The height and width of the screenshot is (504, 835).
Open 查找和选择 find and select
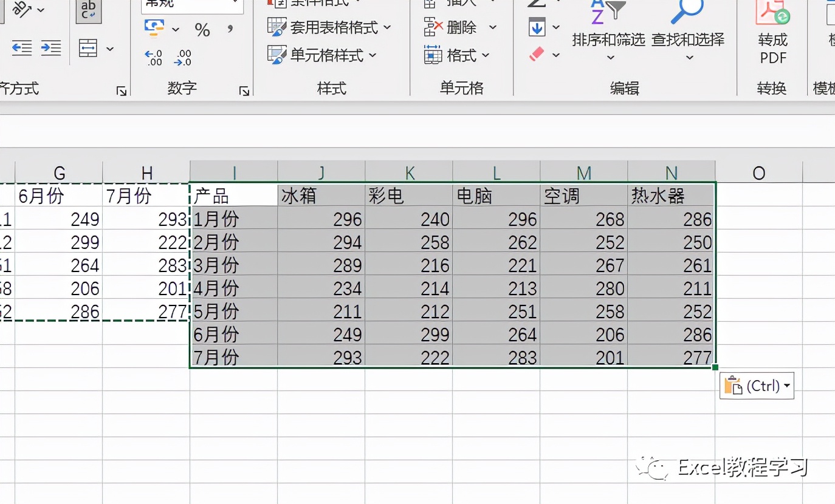[x=688, y=30]
